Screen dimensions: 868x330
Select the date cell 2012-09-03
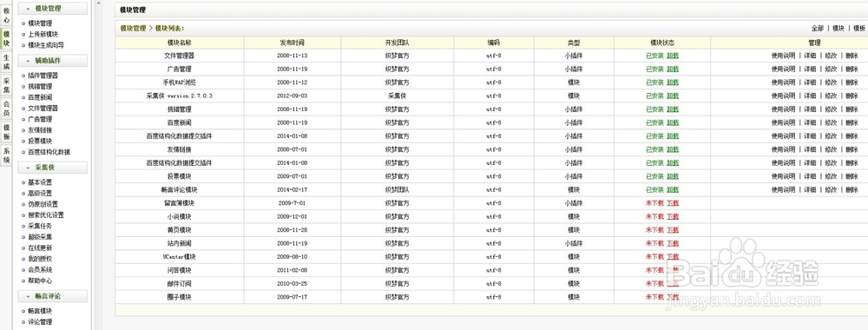tap(293, 96)
